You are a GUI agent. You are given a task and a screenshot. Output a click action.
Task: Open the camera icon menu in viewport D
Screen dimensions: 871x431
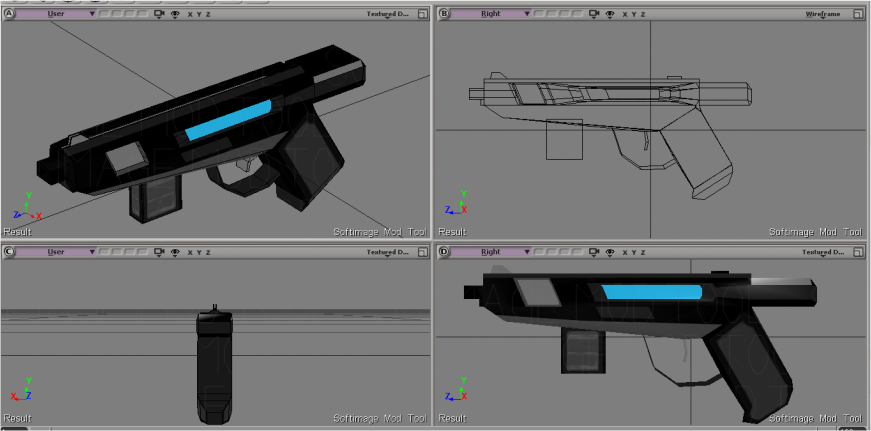point(594,252)
